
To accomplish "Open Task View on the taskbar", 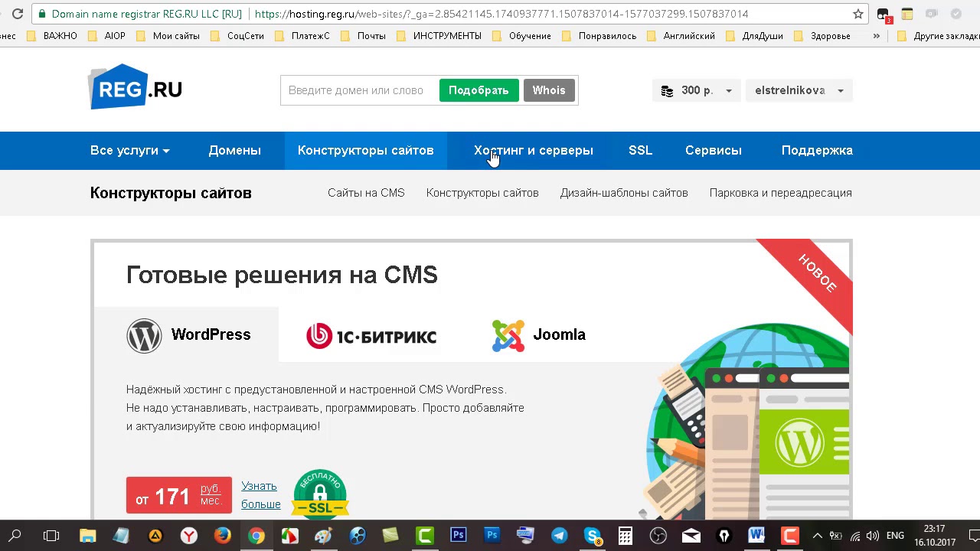I will pos(51,536).
